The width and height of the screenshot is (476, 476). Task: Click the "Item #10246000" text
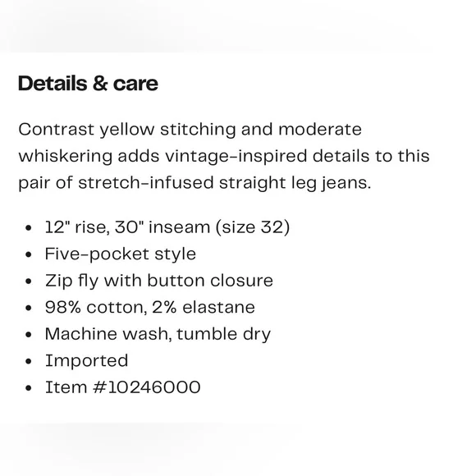click(123, 387)
